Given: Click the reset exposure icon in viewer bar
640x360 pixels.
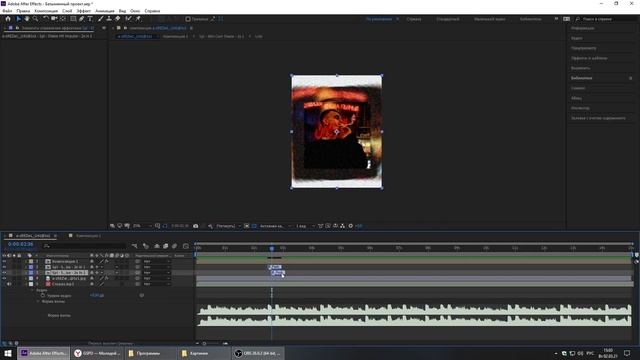Looking at the screenshot, I should (351, 226).
